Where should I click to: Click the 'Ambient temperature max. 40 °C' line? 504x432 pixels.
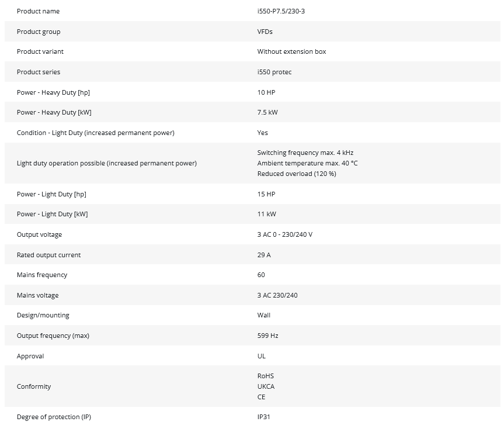(307, 163)
